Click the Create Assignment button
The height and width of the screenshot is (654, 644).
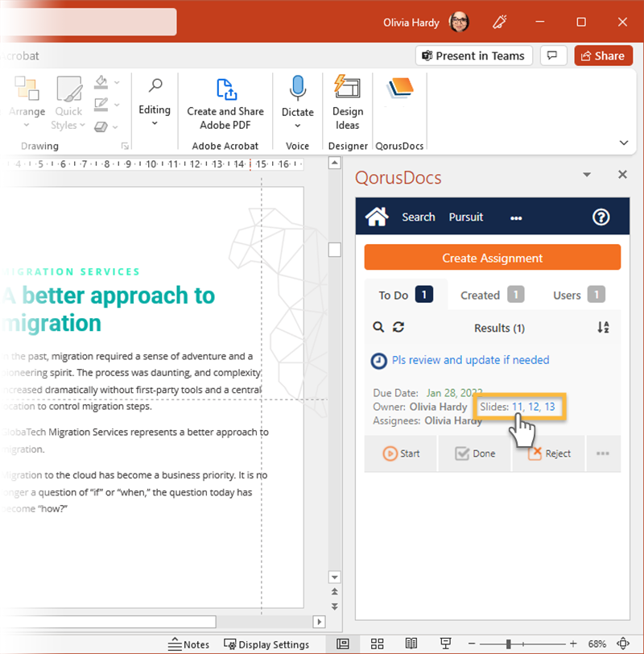pyautogui.click(x=493, y=258)
